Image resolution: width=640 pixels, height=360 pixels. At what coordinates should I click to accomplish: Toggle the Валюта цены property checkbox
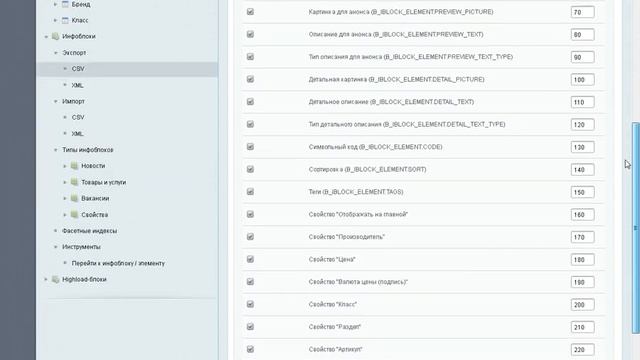[250, 282]
